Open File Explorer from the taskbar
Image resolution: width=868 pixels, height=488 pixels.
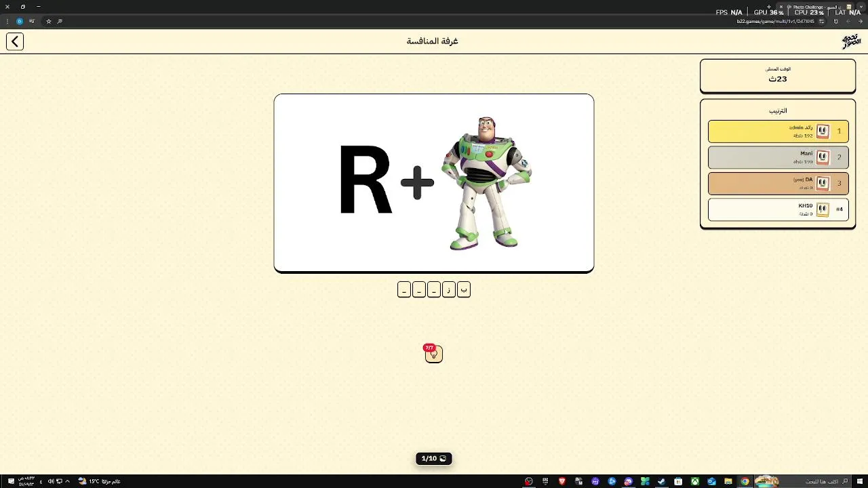[x=728, y=481]
